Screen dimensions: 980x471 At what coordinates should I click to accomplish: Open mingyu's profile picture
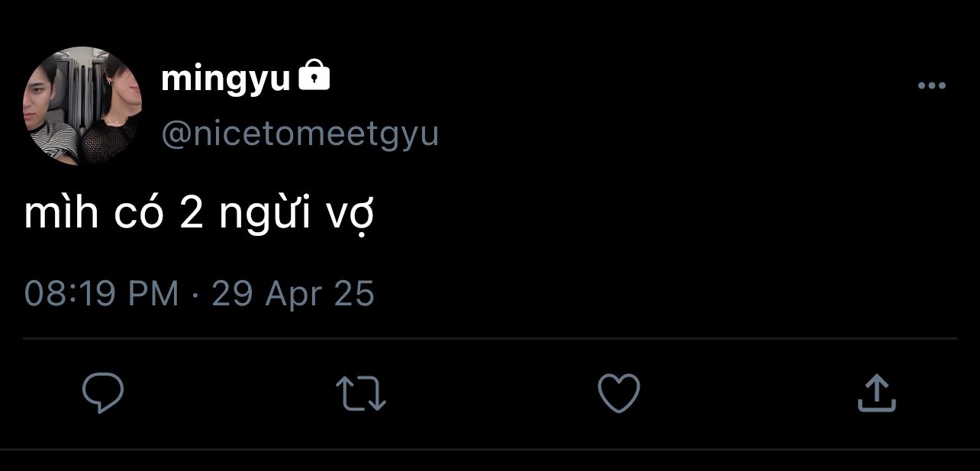pos(82,106)
